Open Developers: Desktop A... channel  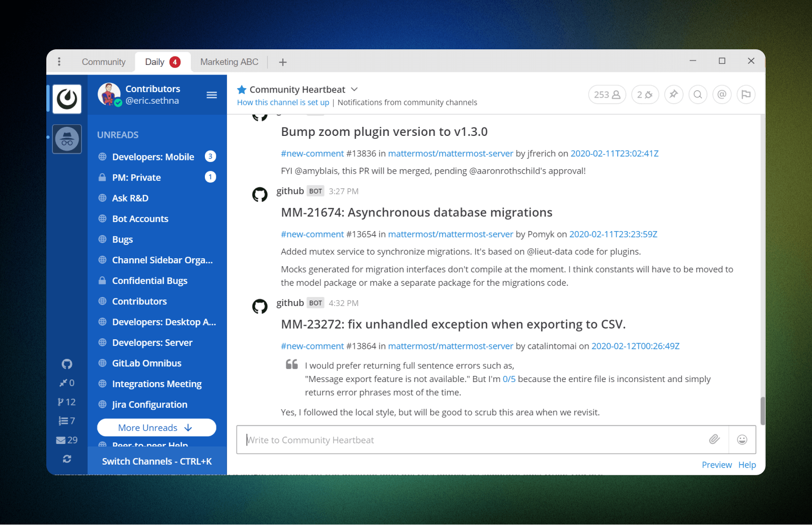tap(157, 322)
